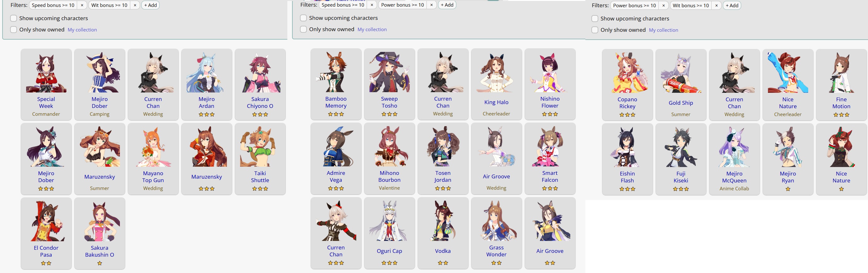This screenshot has width=868, height=273.
Task: Click + Add filter button in left panel
Action: (150, 5)
